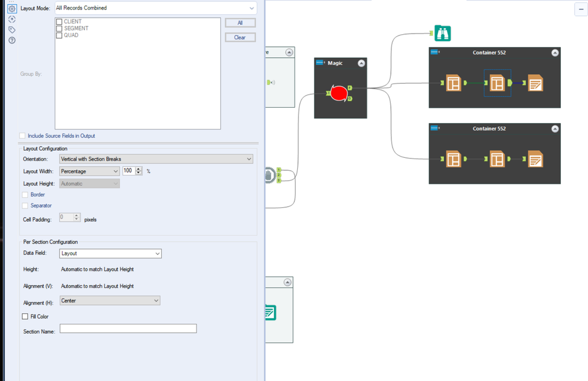Open the Layout Mode dropdown showing All Records Combined
The height and width of the screenshot is (381, 588).
(155, 8)
